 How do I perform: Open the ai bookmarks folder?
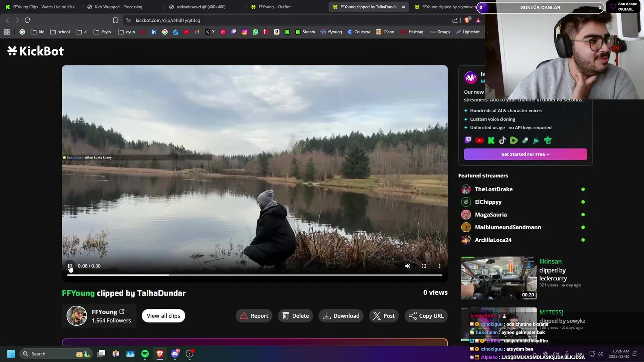coord(82,32)
